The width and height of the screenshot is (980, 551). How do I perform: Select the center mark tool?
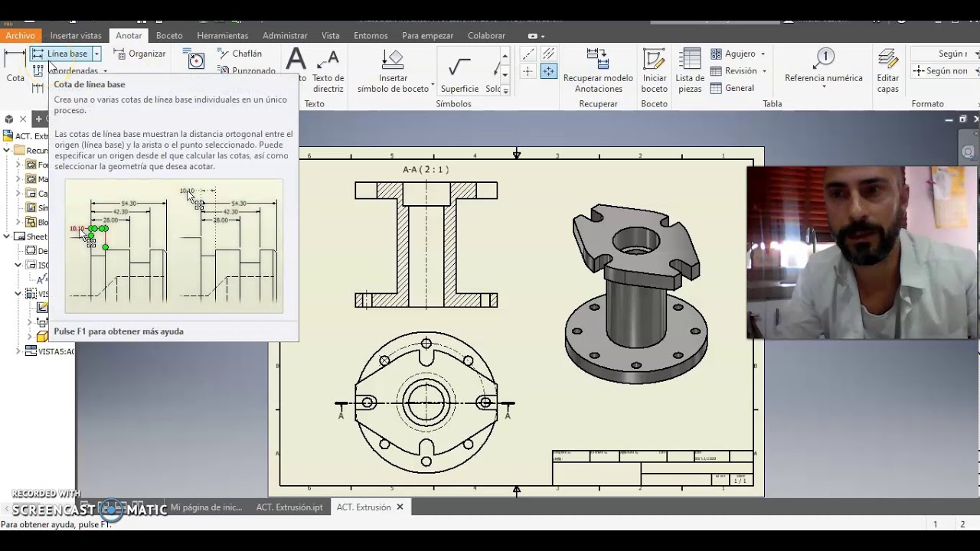tap(528, 71)
